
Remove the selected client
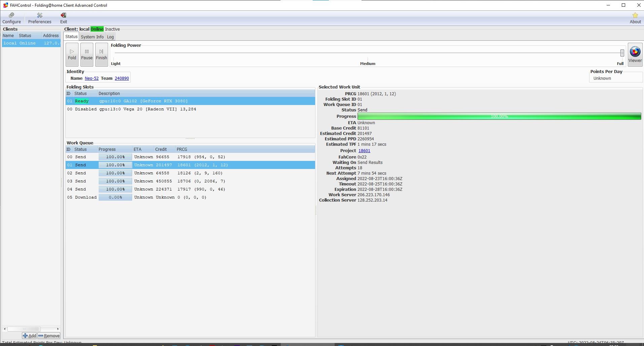click(x=49, y=336)
